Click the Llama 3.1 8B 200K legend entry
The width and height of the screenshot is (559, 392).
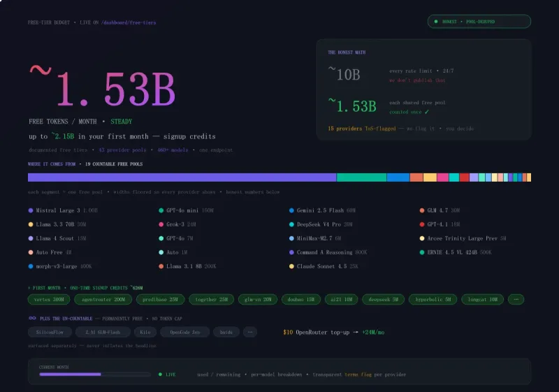(187, 266)
